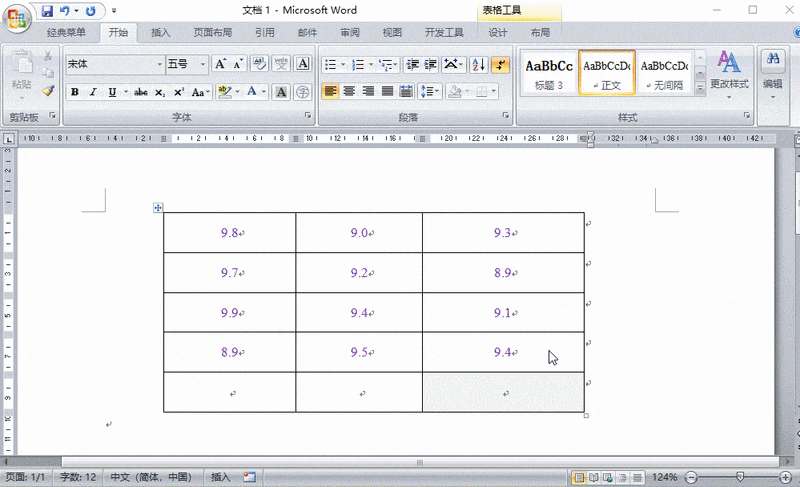The height and width of the screenshot is (487, 800).
Task: Toggle superscript formatting
Action: (x=178, y=92)
